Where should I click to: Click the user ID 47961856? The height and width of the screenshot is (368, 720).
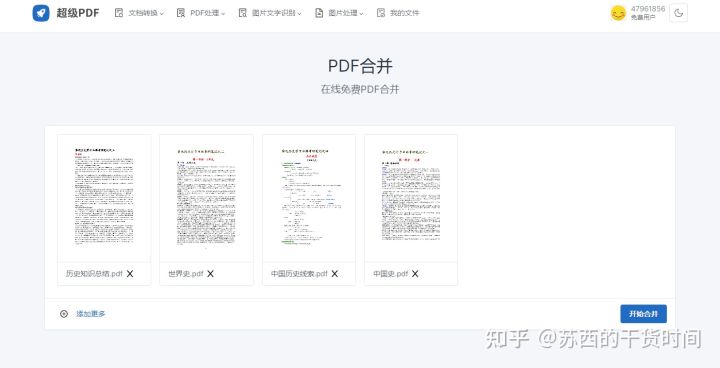[647, 9]
